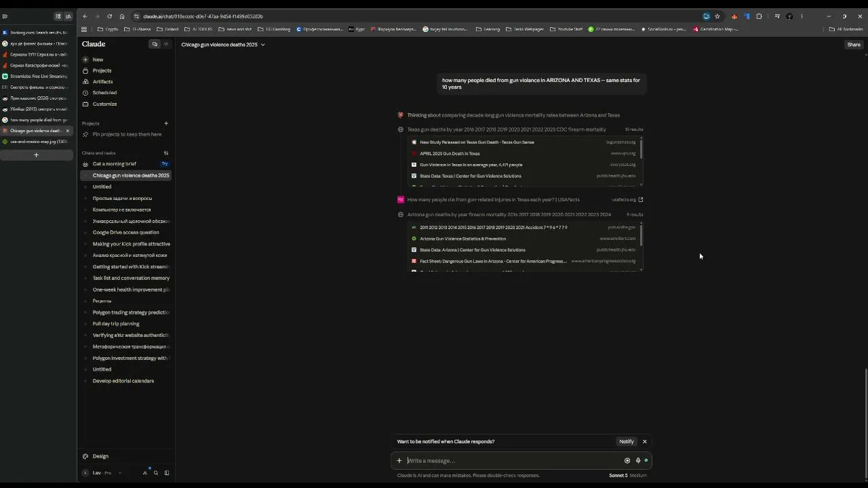Click the Arizona results list scrollbar

(641, 235)
